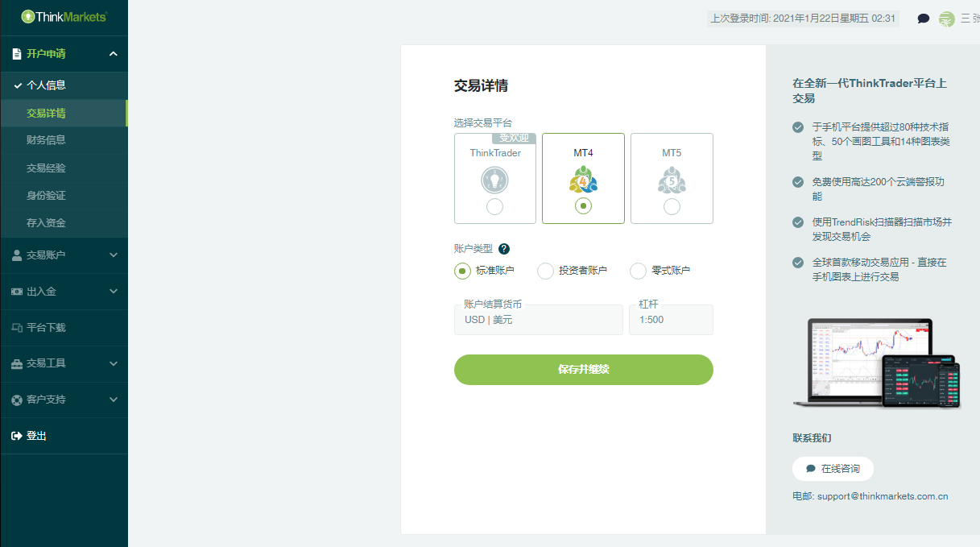Click the 上次登录时间 timestamp text

(x=803, y=19)
